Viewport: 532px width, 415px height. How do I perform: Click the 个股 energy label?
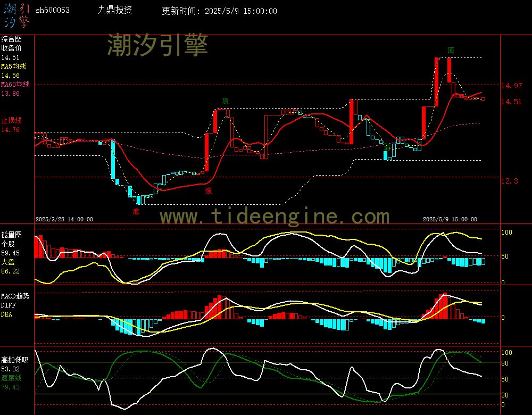[8, 244]
